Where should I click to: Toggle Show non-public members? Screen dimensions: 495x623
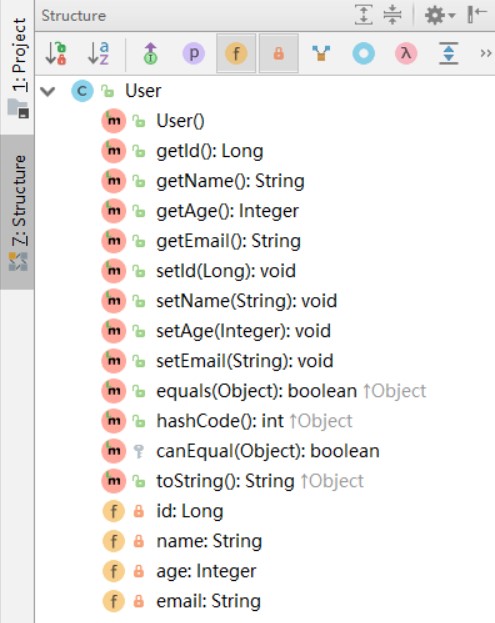pos(278,53)
